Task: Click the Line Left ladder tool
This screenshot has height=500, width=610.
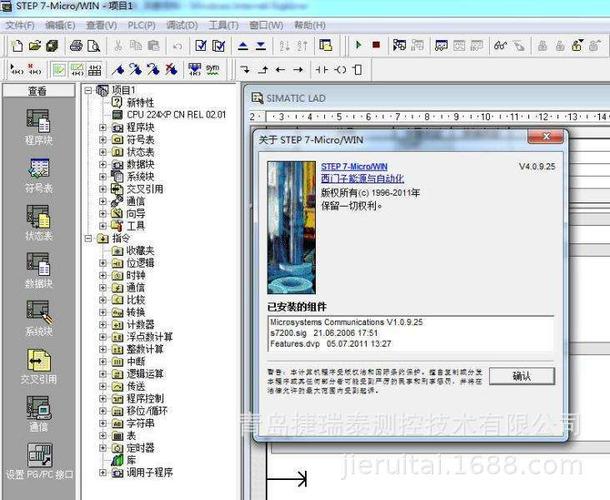Action: click(x=280, y=70)
